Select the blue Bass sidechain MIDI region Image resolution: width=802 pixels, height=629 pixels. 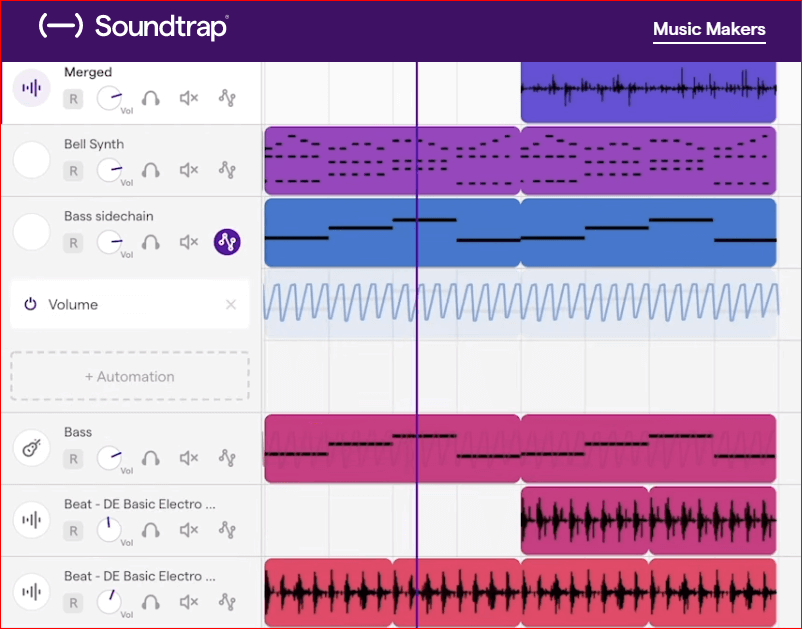click(x=520, y=232)
